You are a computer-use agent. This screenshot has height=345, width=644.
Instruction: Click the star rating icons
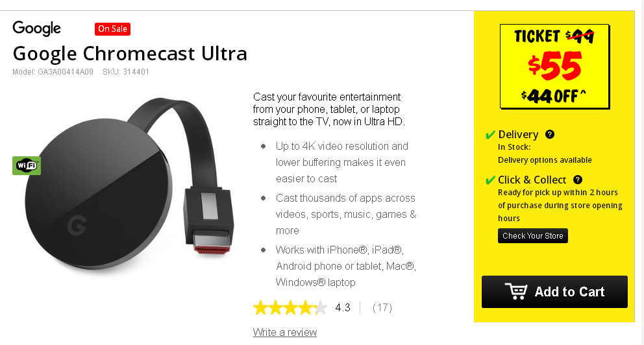point(290,307)
